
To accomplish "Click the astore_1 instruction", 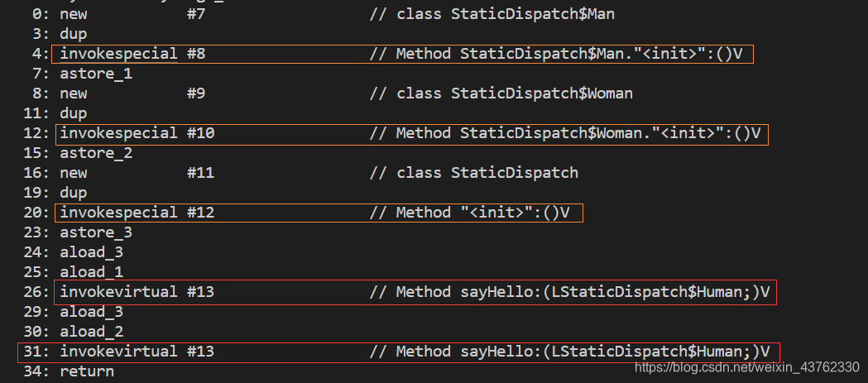I will point(96,74).
